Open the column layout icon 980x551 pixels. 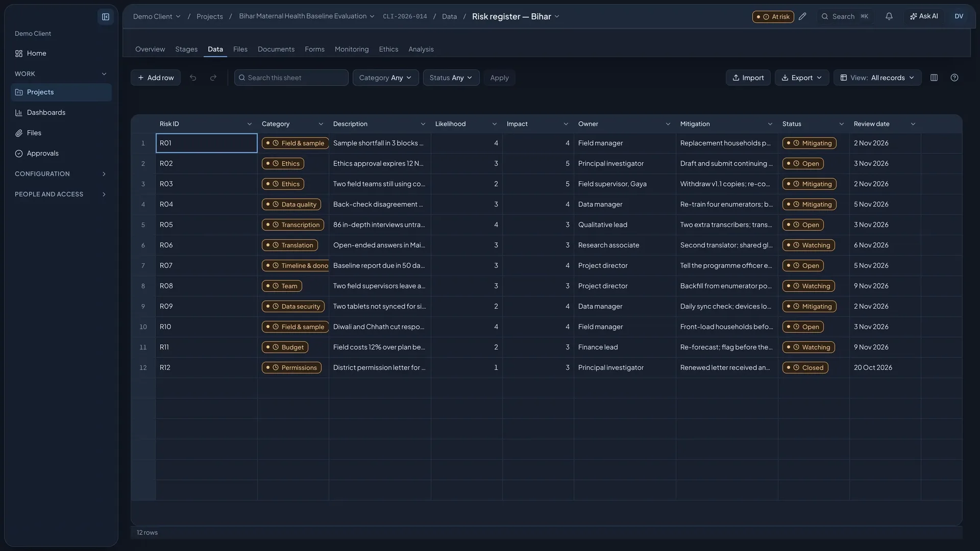(934, 78)
